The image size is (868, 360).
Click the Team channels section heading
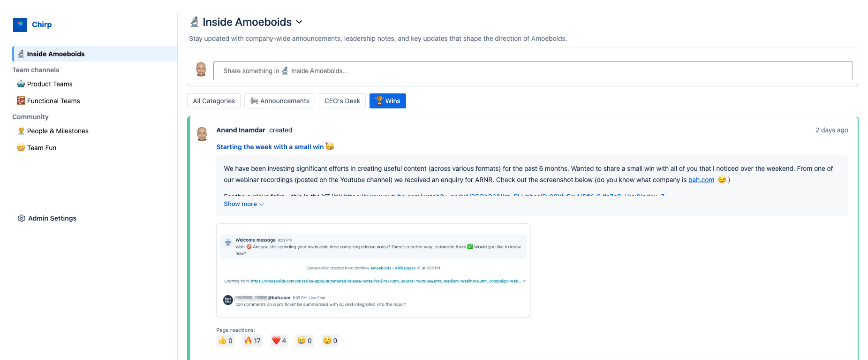pos(36,70)
